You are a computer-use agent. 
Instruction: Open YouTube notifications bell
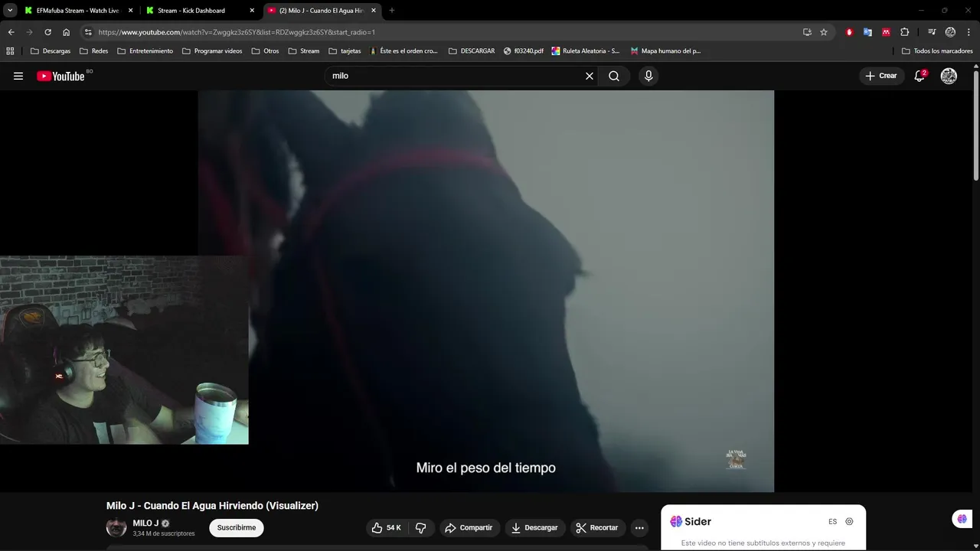point(920,76)
